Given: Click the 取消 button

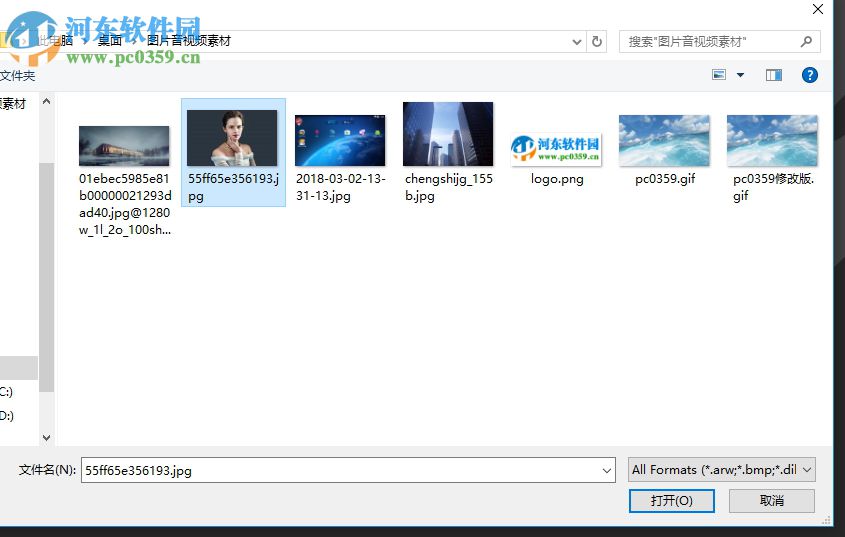Looking at the screenshot, I should tap(771, 501).
